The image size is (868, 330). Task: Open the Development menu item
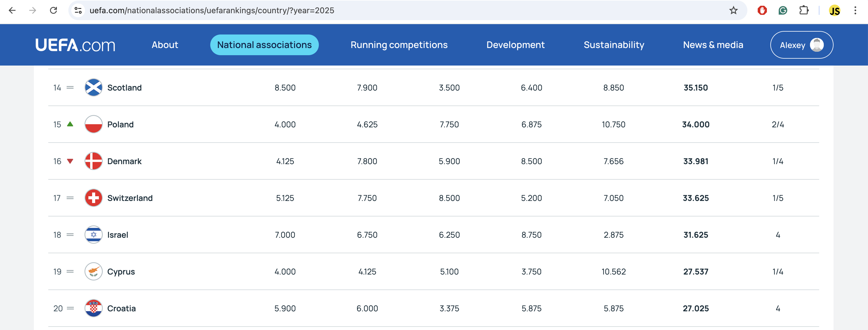click(x=515, y=45)
